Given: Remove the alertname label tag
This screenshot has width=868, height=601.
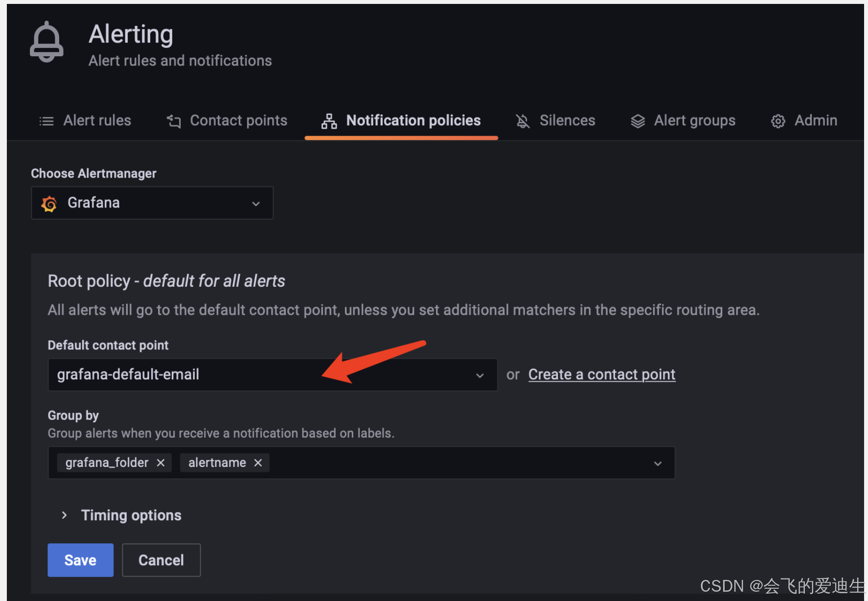Looking at the screenshot, I should pyautogui.click(x=258, y=462).
